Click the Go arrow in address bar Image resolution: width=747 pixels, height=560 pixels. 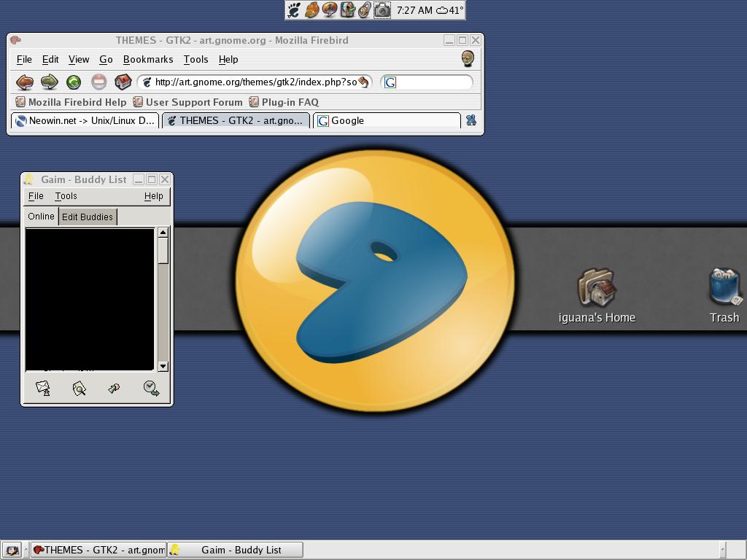[x=363, y=82]
